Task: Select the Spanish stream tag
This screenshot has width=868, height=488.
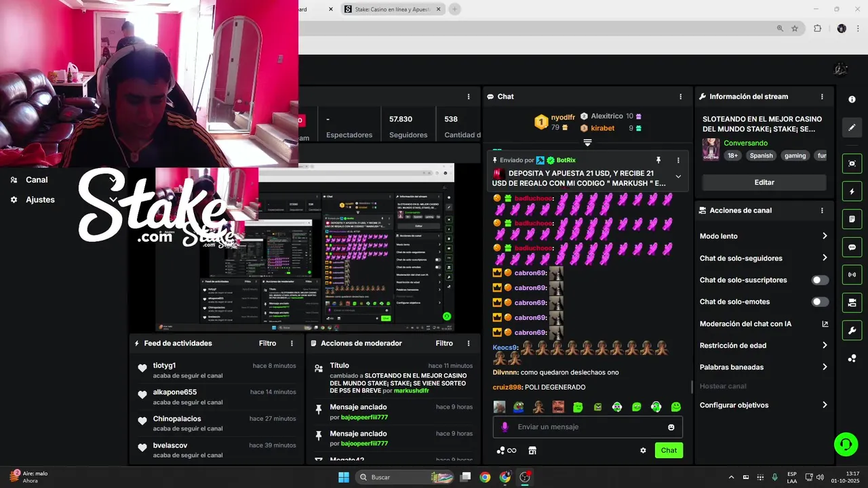Action: coord(761,155)
